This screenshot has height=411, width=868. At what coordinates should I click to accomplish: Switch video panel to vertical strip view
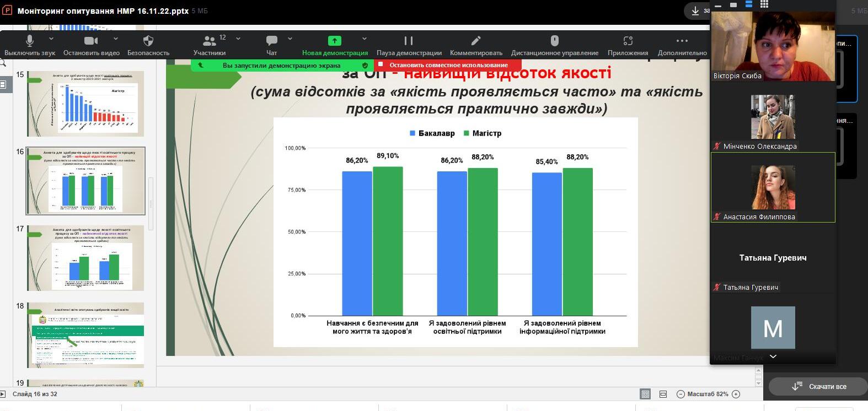(x=749, y=4)
